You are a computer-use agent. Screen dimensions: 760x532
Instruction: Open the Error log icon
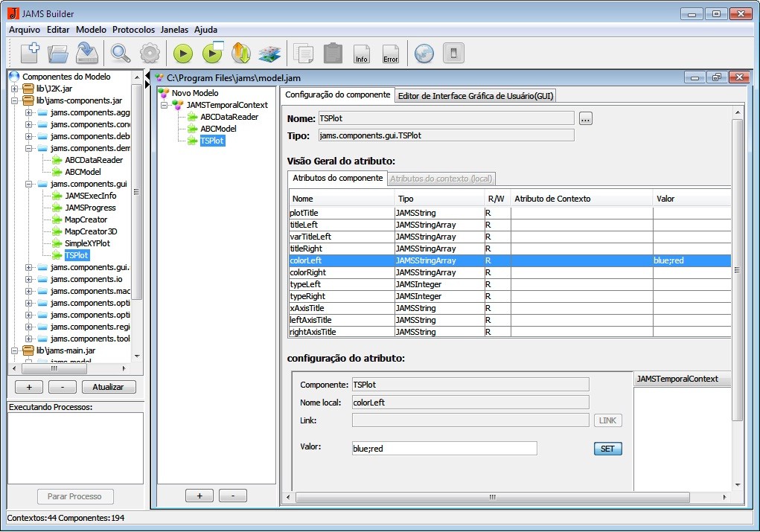[390, 54]
